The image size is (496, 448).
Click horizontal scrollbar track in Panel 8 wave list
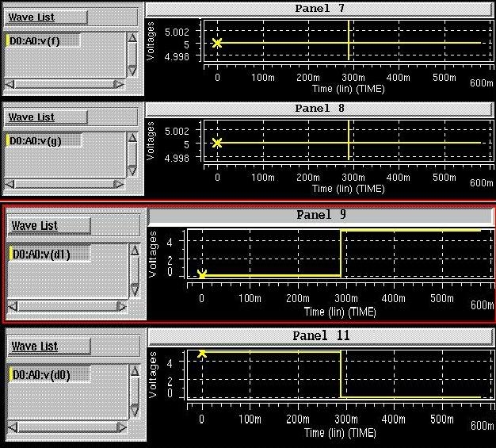64,184
